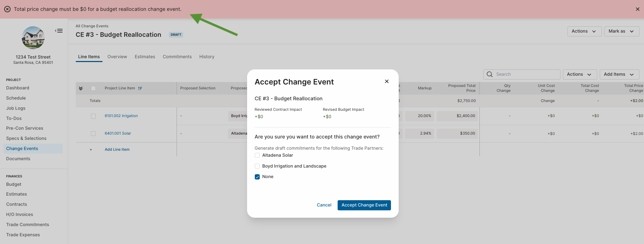Viewport: 644px width, 244px height.
Task: Open Specs & Selections in sidebar
Action: (x=26, y=138)
